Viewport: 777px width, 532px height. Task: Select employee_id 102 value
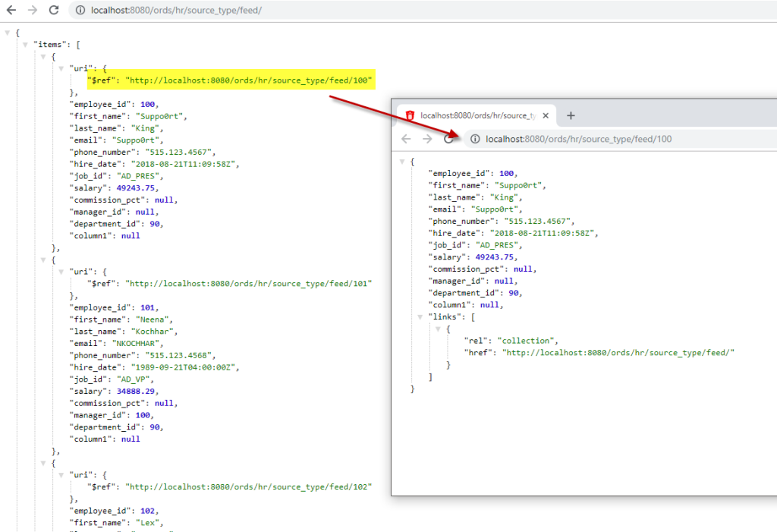pyautogui.click(x=148, y=511)
